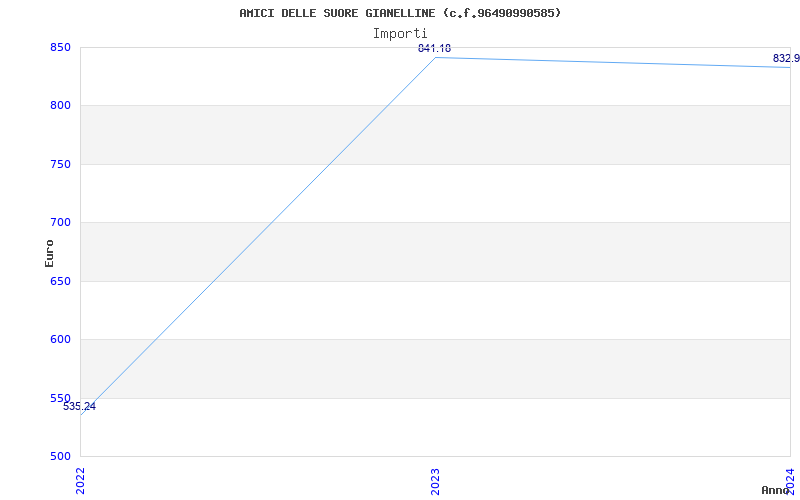Click the Importi subtitle
This screenshot has height=500, width=800.
coord(400,34)
